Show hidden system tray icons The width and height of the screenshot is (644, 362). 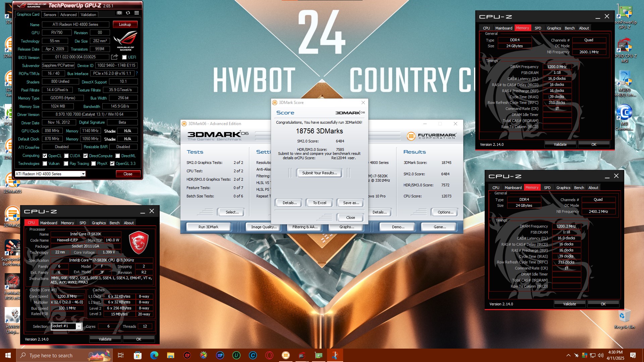tap(568, 355)
